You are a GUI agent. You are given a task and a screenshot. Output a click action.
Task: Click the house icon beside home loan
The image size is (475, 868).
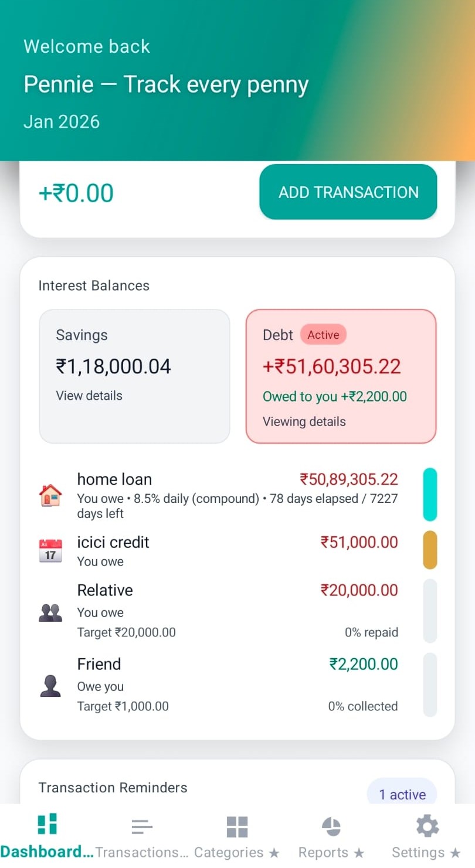(50, 494)
